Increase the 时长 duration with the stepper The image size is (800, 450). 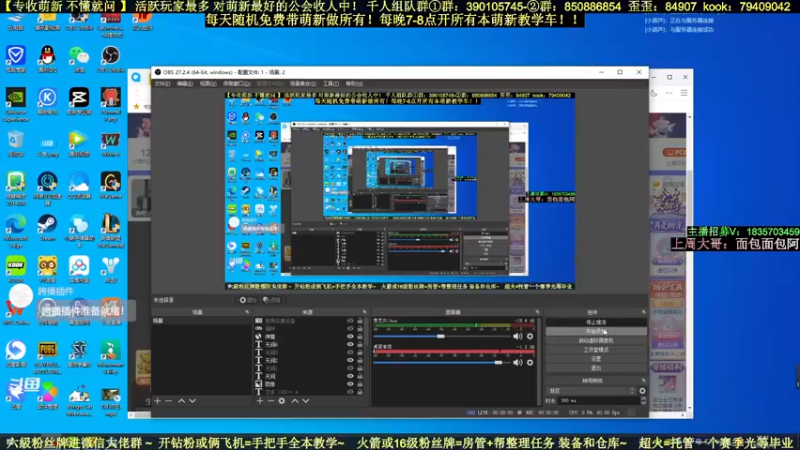(x=643, y=399)
